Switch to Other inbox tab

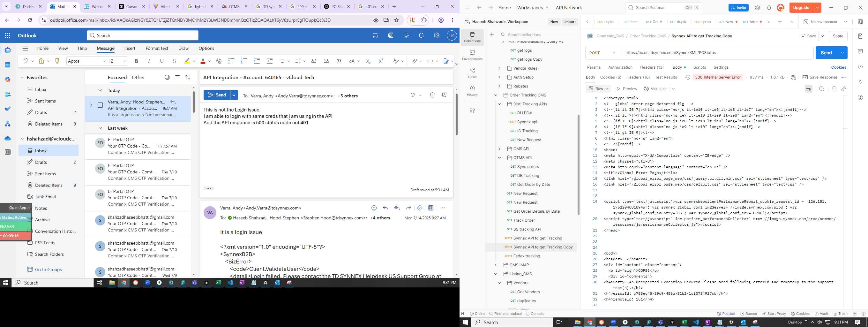[138, 78]
